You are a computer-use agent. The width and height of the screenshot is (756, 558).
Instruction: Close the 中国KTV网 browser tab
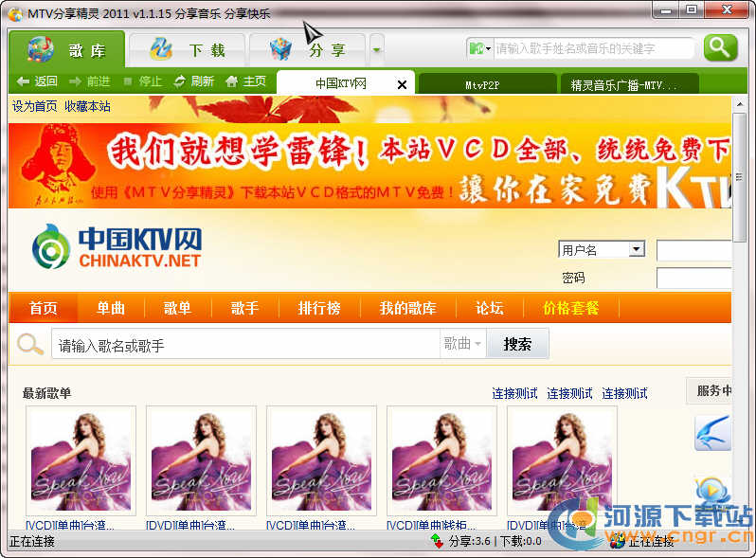[x=402, y=85]
